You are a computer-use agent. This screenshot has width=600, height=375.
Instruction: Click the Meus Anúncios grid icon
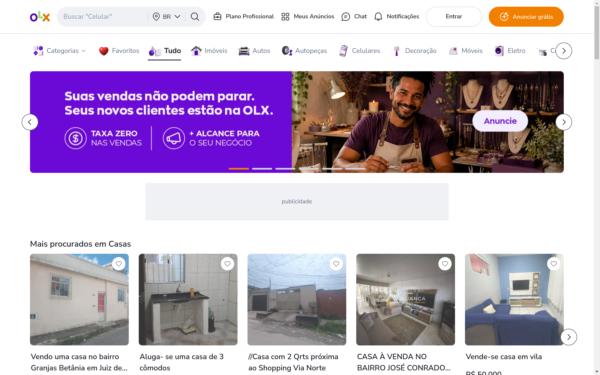(x=285, y=16)
